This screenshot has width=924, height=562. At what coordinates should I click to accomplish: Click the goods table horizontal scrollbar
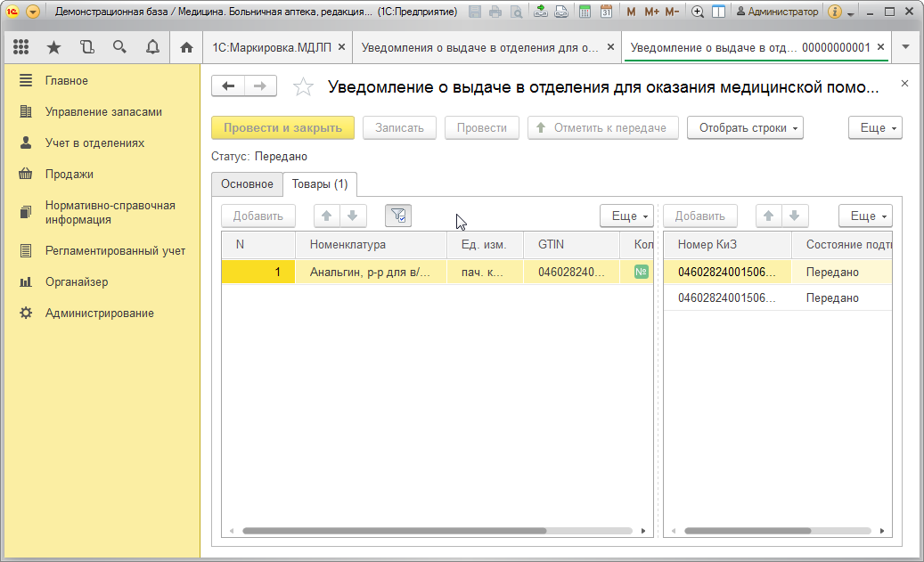395,531
